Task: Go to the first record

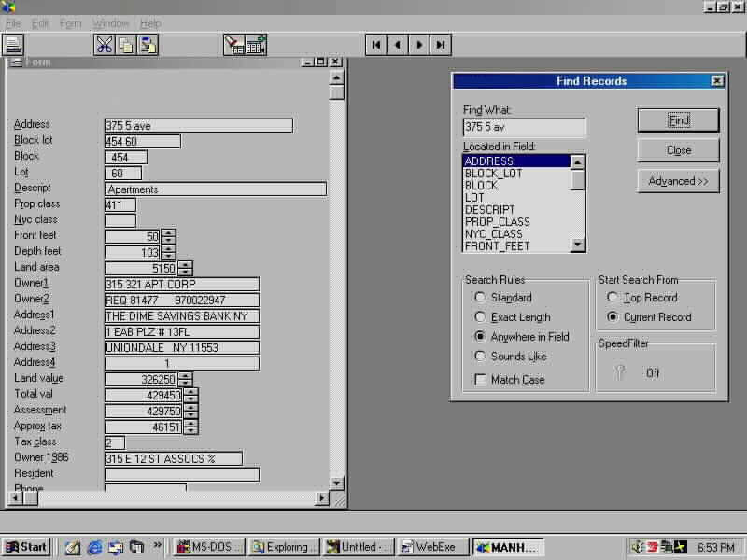Action: 375,44
